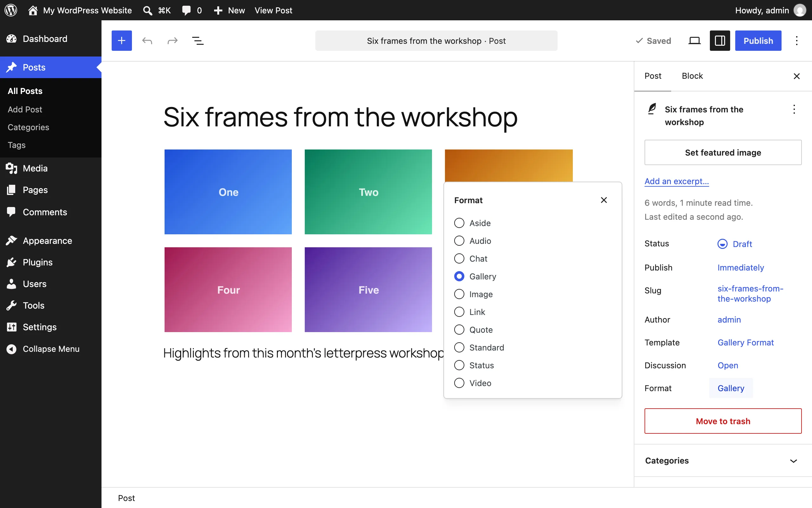Expand the Categories panel
The height and width of the screenshot is (508, 812).
coord(723,461)
